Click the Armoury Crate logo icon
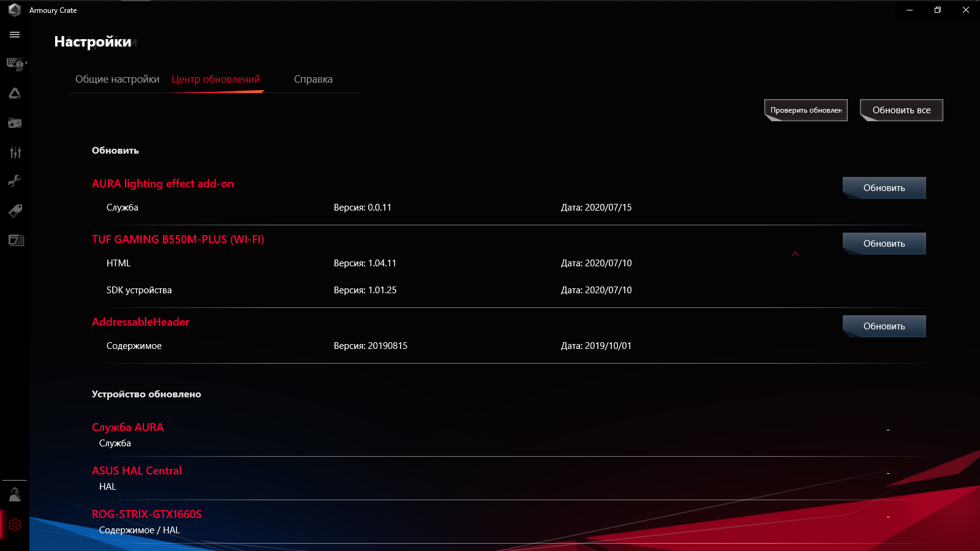This screenshot has height=551, width=980. tap(15, 10)
